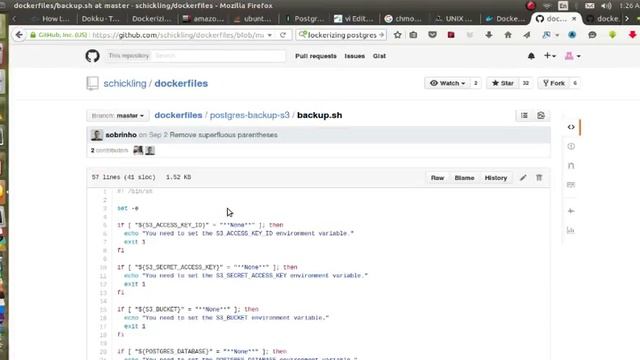This screenshot has height=360, width=640.
Task: Open the 'Remove superfluous parentheses' commit message
Action: pyautogui.click(x=223, y=135)
